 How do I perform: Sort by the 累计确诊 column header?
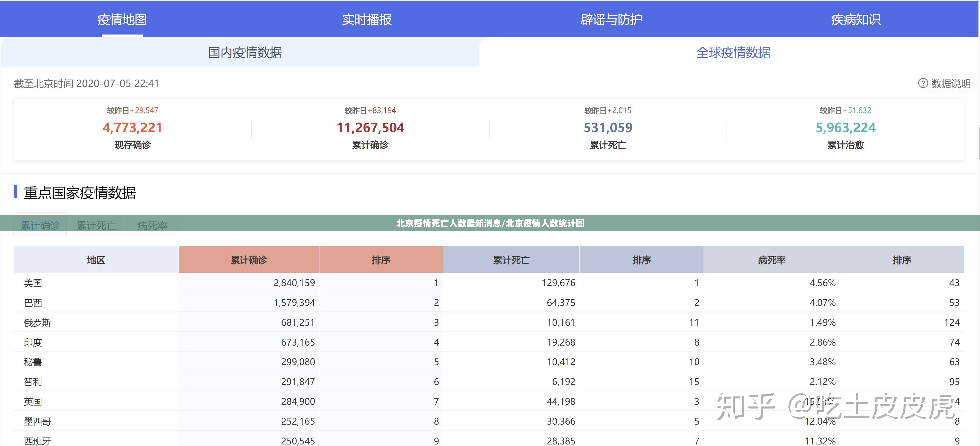tap(249, 260)
